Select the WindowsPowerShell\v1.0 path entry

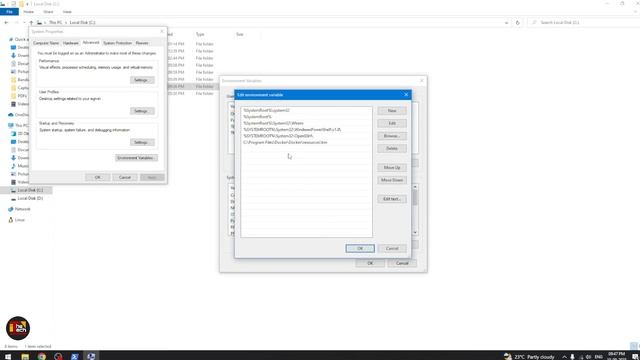(x=306, y=129)
